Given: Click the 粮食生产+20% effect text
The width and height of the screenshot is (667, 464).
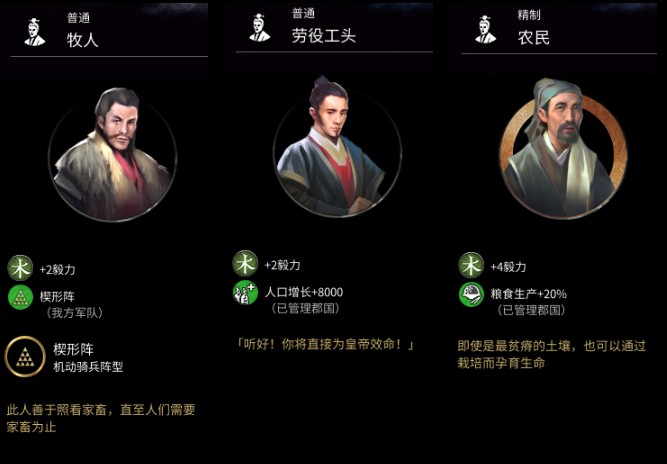Looking at the screenshot, I should [528, 294].
